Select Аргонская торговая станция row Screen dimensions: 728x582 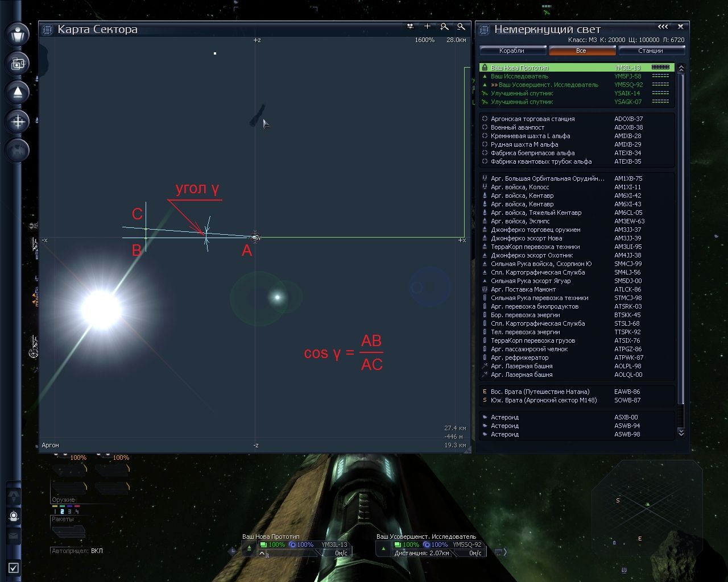(577, 119)
